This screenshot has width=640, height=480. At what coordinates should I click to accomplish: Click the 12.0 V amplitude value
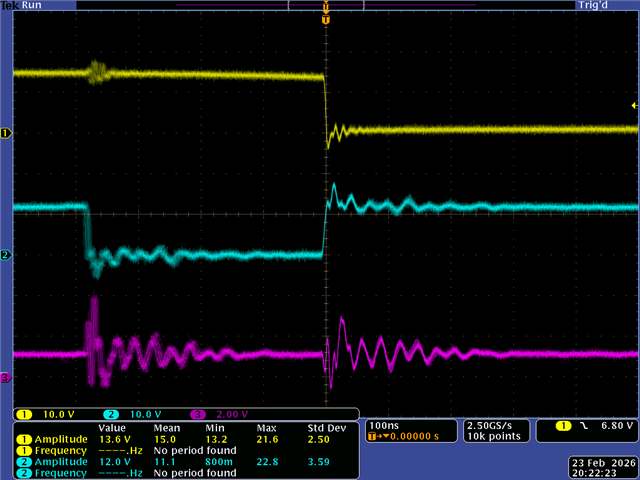tap(115, 462)
